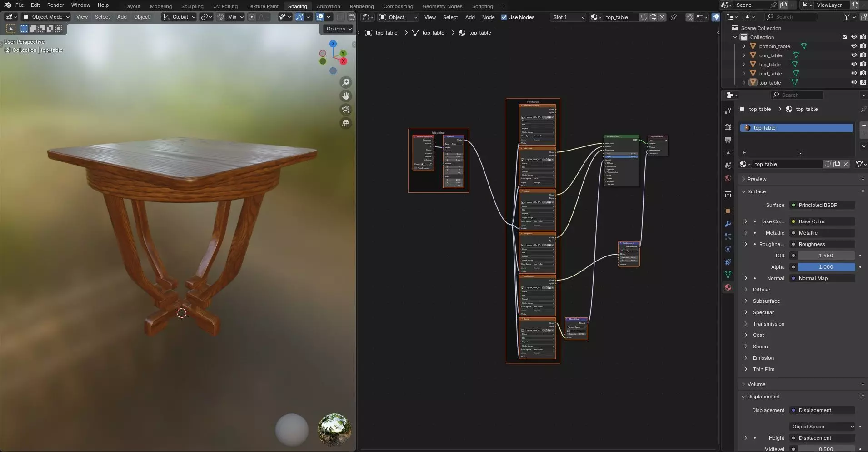Switch to the Texture Paint workspace tab
This screenshot has height=452, width=868.
click(263, 6)
